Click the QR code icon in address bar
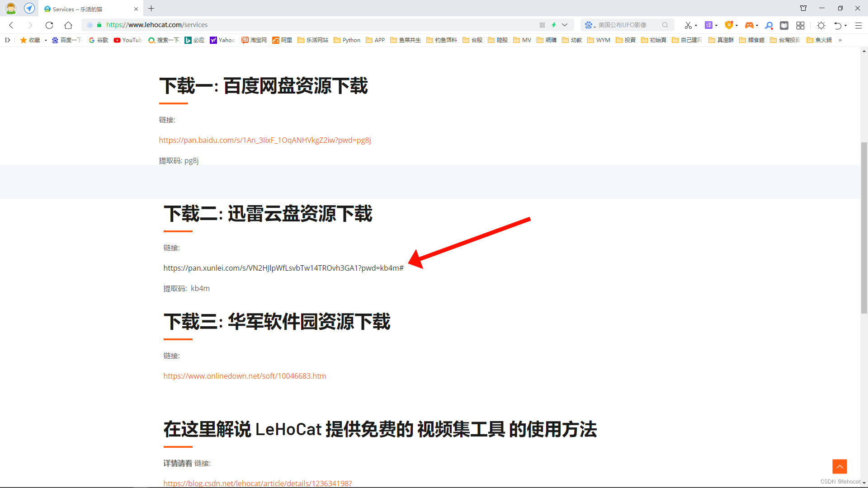The width and height of the screenshot is (868, 488). pyautogui.click(x=542, y=25)
